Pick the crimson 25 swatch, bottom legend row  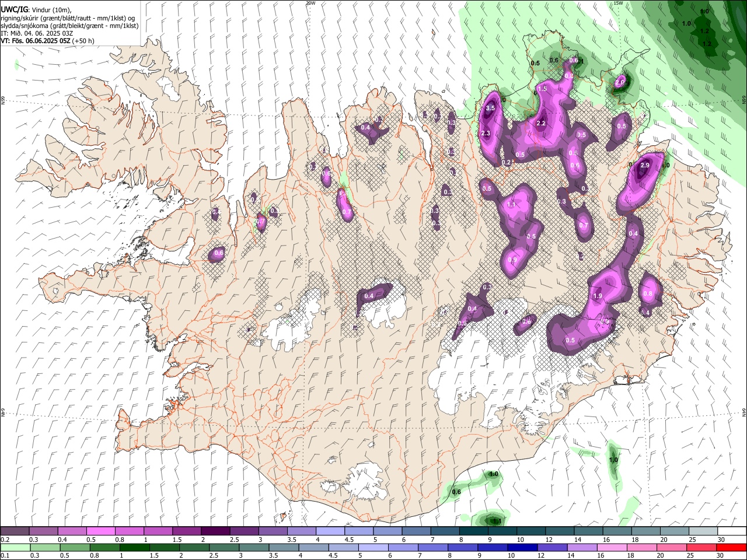tap(701, 547)
